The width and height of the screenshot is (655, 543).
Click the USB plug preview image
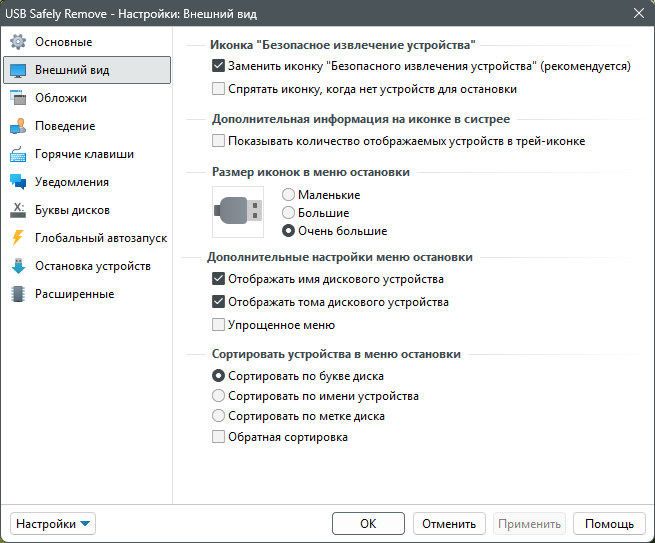coord(240,211)
